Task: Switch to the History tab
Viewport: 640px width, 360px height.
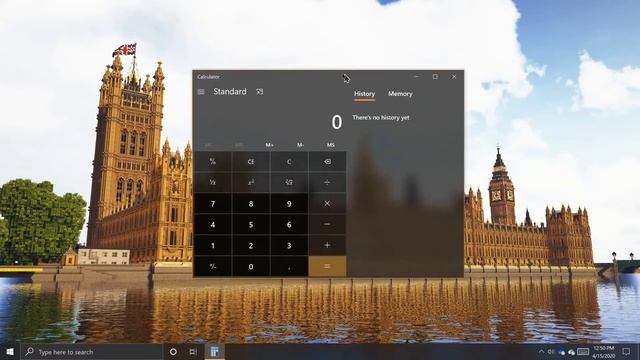Action: coord(364,94)
